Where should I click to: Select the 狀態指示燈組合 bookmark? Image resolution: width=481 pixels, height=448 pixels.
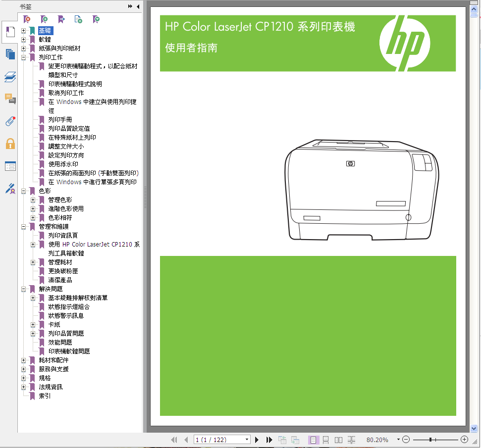point(69,307)
